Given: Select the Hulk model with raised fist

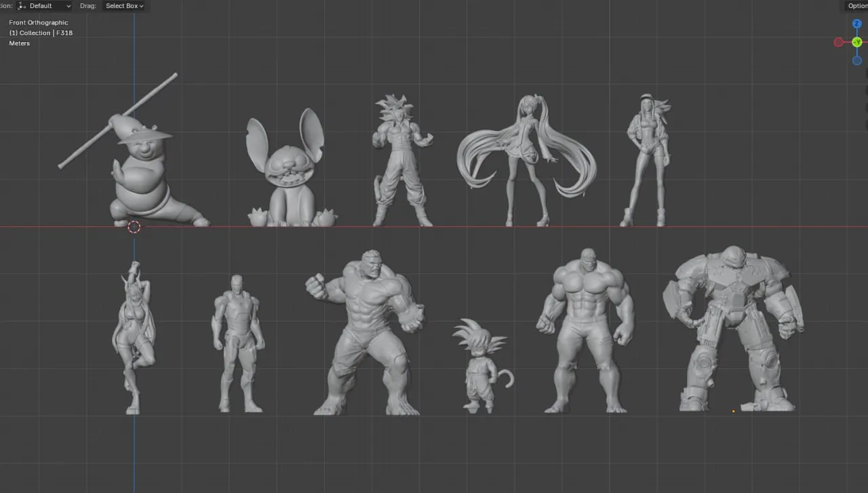Looking at the screenshot, I should (364, 332).
